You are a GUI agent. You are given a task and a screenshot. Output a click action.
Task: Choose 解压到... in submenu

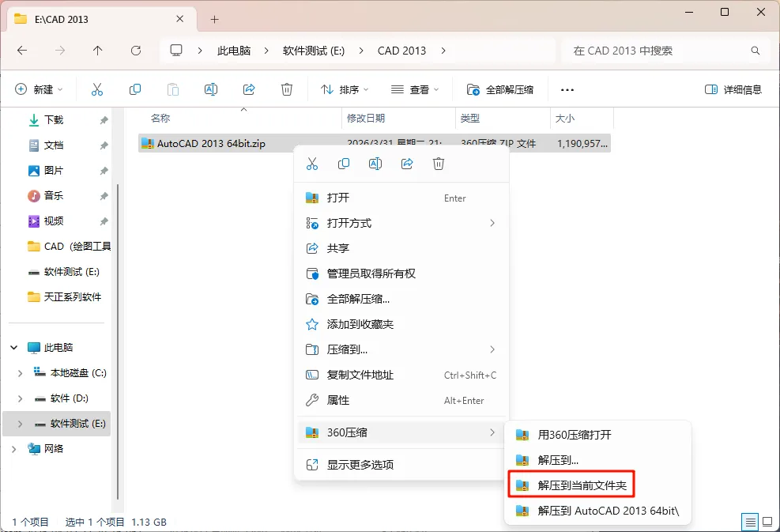click(x=597, y=460)
